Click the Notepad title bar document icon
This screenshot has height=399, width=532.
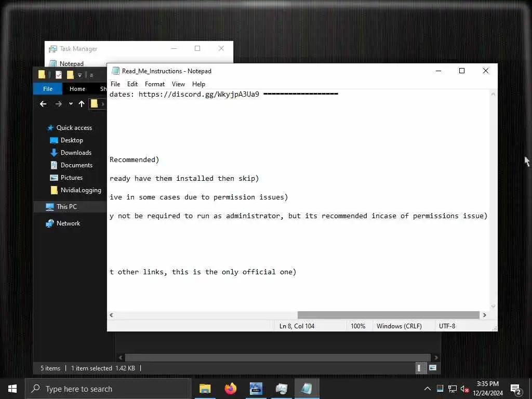[115, 71]
